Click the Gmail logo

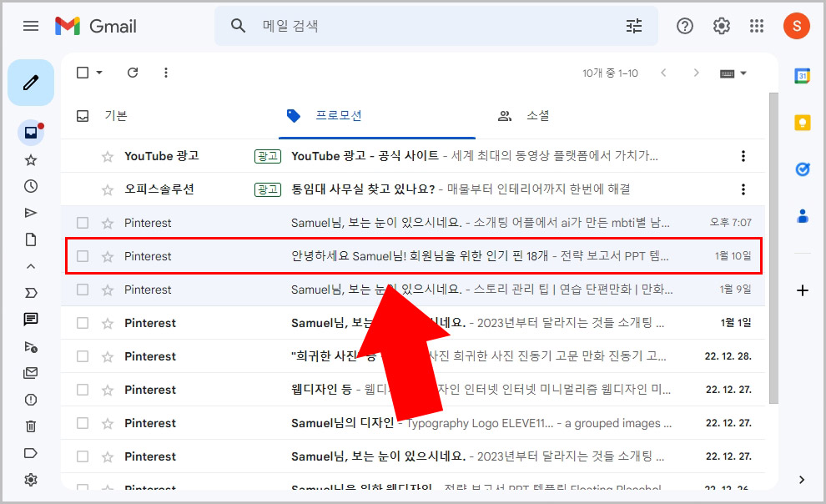pos(95,26)
